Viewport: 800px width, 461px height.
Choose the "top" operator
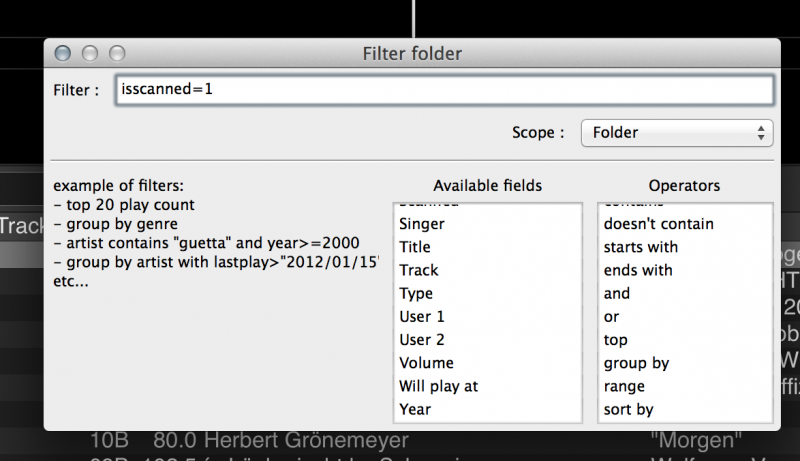pos(616,340)
